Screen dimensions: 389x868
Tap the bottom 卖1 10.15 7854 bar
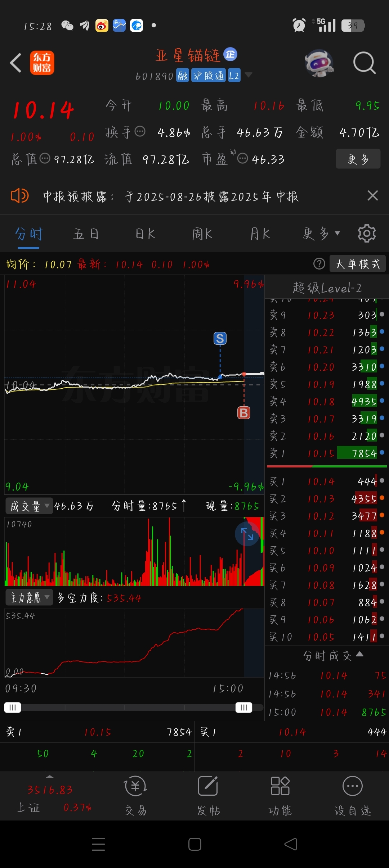tap(98, 732)
